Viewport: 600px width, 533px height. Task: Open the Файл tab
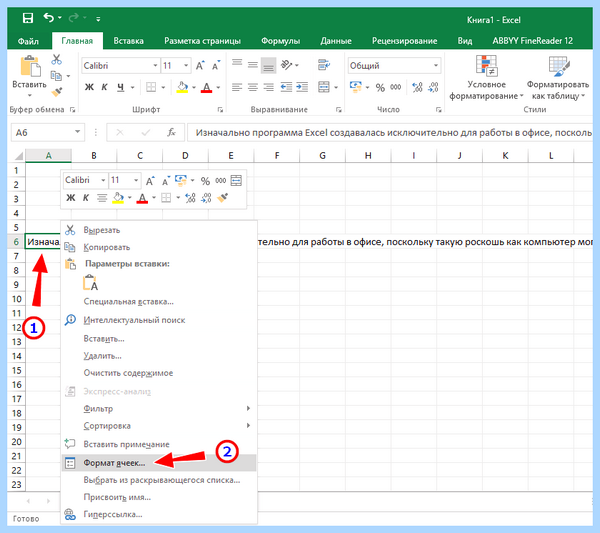[28, 41]
